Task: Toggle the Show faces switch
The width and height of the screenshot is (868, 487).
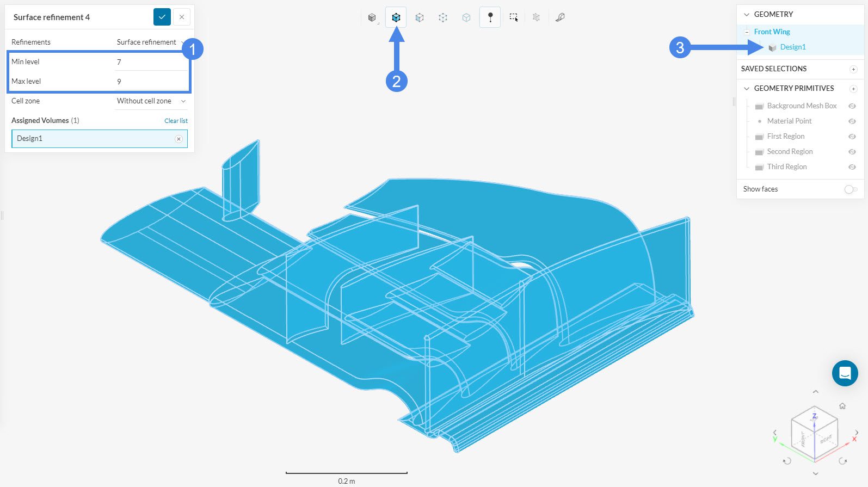Action: [x=851, y=189]
